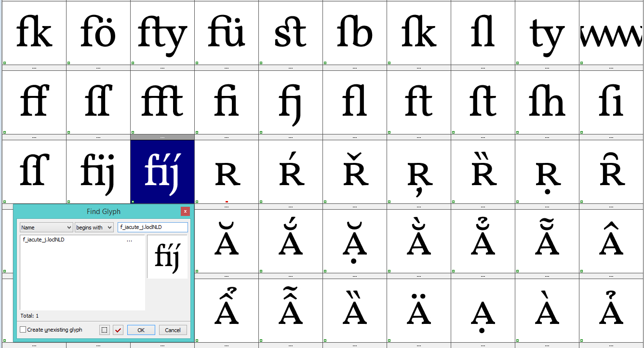Select f_iacute_j.loclNLD in results list
This screenshot has width=644, height=348.
[44, 240]
